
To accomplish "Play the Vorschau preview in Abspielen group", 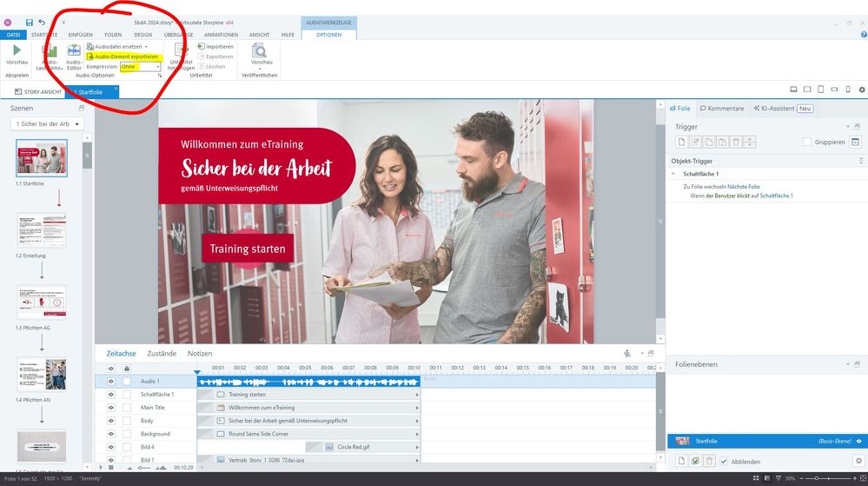I will pyautogui.click(x=17, y=54).
